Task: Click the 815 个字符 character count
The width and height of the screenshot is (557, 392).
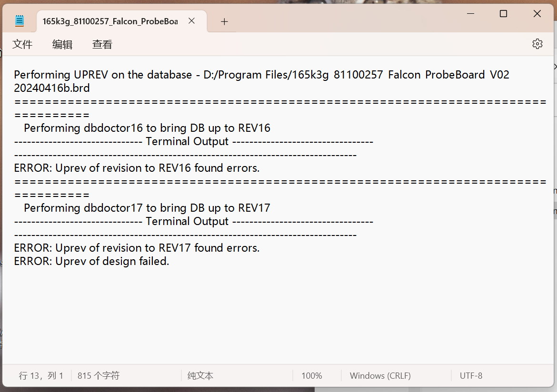Action: (99, 375)
